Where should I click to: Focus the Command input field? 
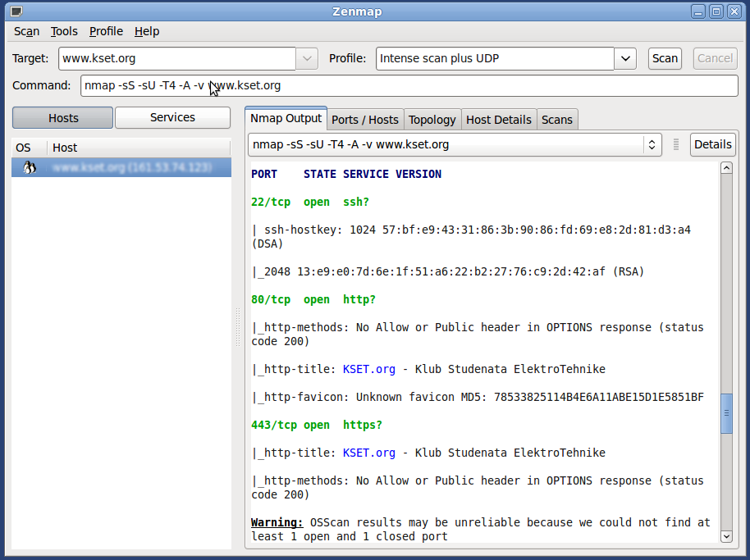[409, 85]
